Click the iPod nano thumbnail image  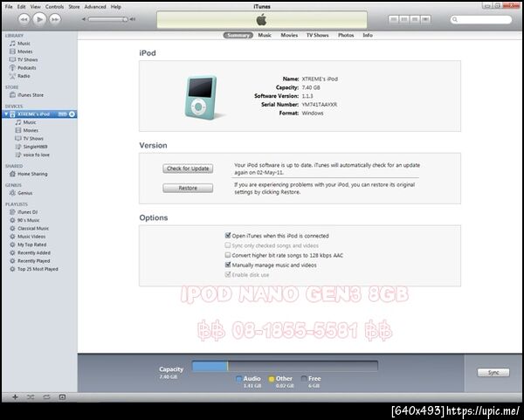pyautogui.click(x=201, y=97)
